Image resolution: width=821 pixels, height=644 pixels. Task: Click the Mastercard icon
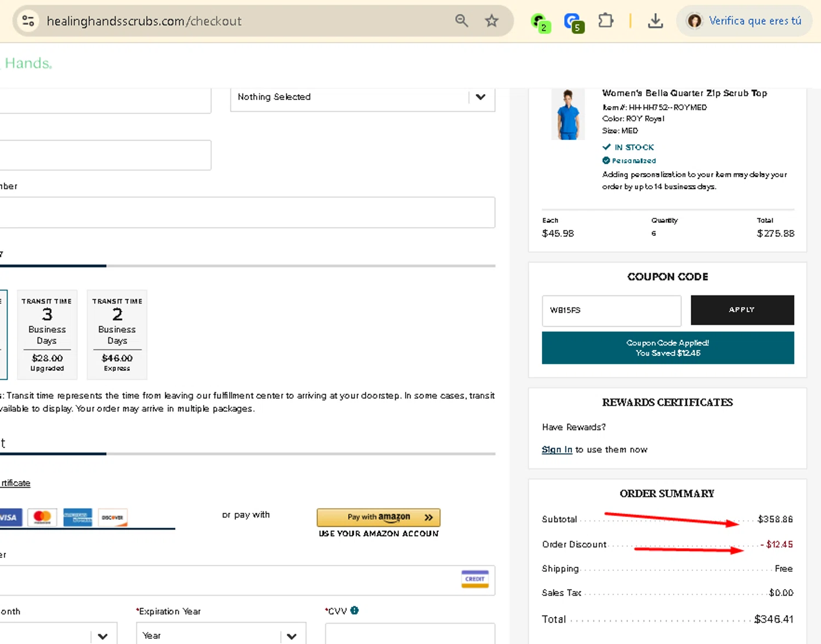pyautogui.click(x=42, y=517)
